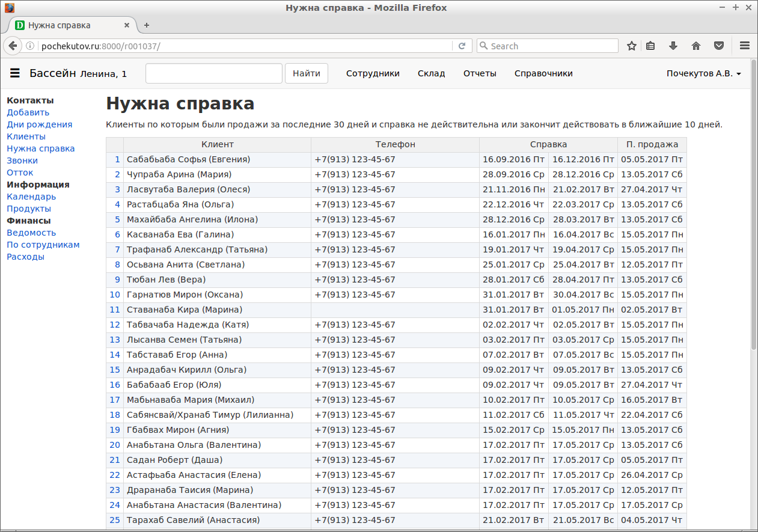
Task: Click the site info icon in address bar
Action: point(30,46)
